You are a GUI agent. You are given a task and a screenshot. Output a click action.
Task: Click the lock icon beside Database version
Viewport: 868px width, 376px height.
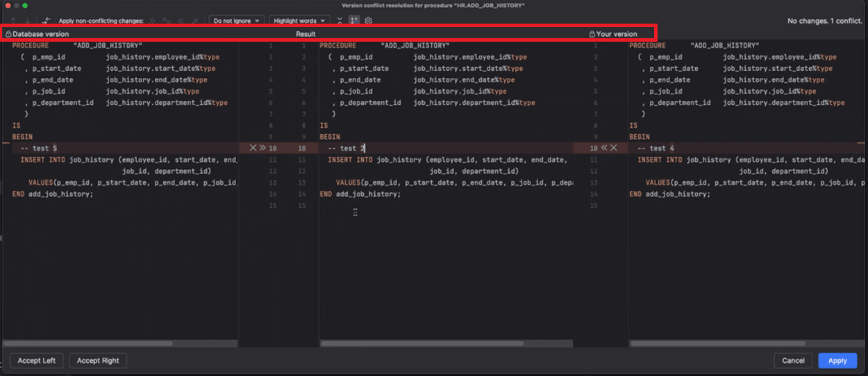tap(8, 34)
